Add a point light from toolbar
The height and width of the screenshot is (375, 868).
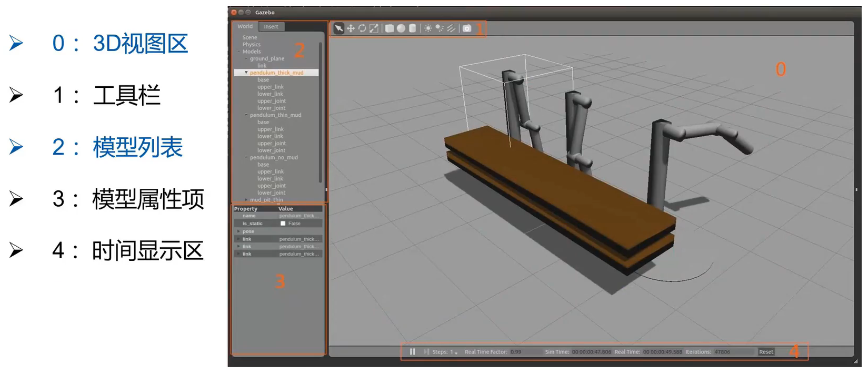pos(428,28)
